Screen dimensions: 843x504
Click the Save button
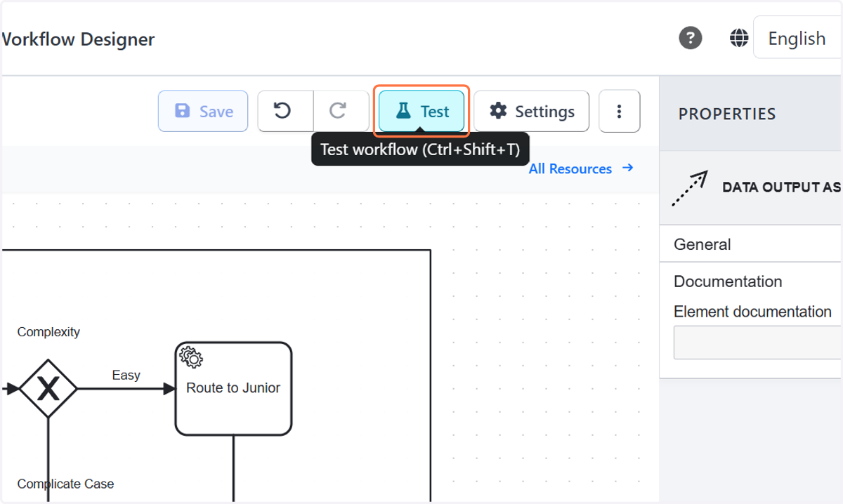click(x=203, y=111)
